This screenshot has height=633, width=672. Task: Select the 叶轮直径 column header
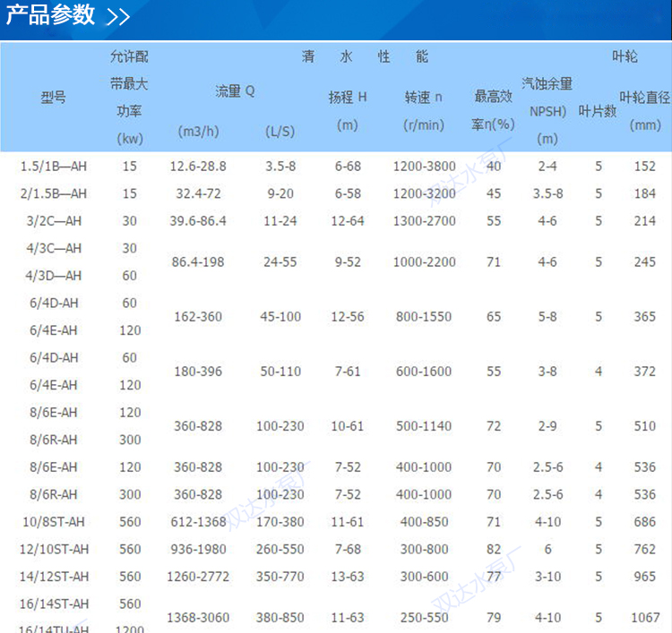click(x=644, y=98)
